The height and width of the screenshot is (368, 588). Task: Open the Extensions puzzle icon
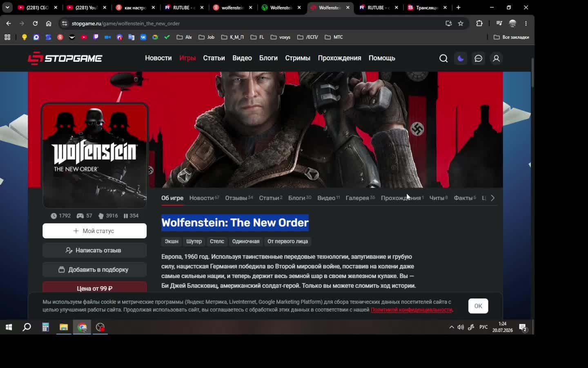[479, 23]
